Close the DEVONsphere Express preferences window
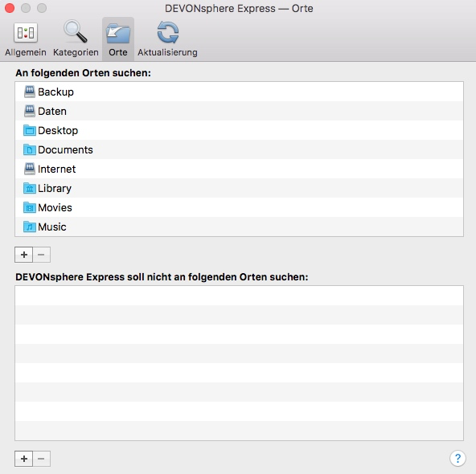Screen dimensions: 476x474 tap(10, 8)
